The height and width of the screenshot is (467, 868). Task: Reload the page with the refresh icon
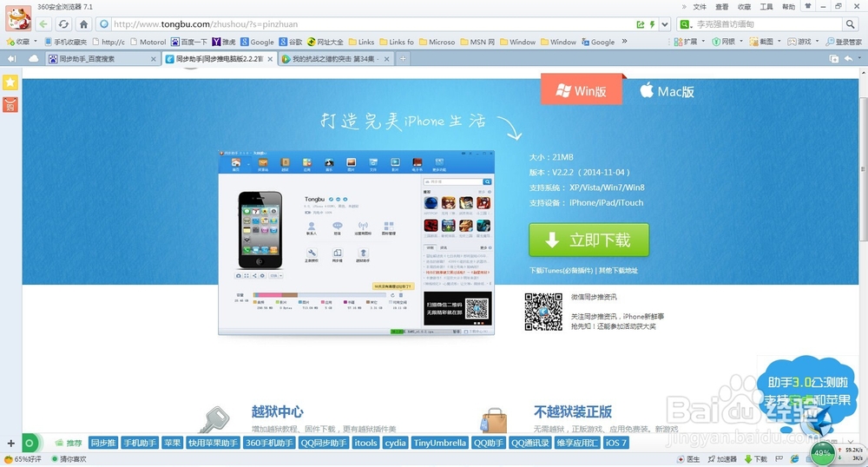tap(63, 24)
